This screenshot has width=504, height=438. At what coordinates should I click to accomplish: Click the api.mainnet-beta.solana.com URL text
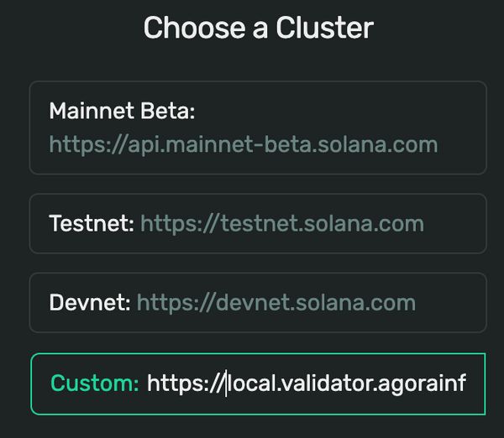[x=244, y=145]
